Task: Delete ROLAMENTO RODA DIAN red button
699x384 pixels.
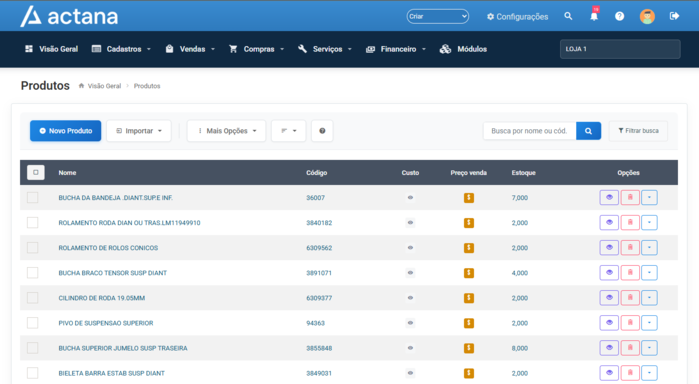Action: [x=630, y=223]
